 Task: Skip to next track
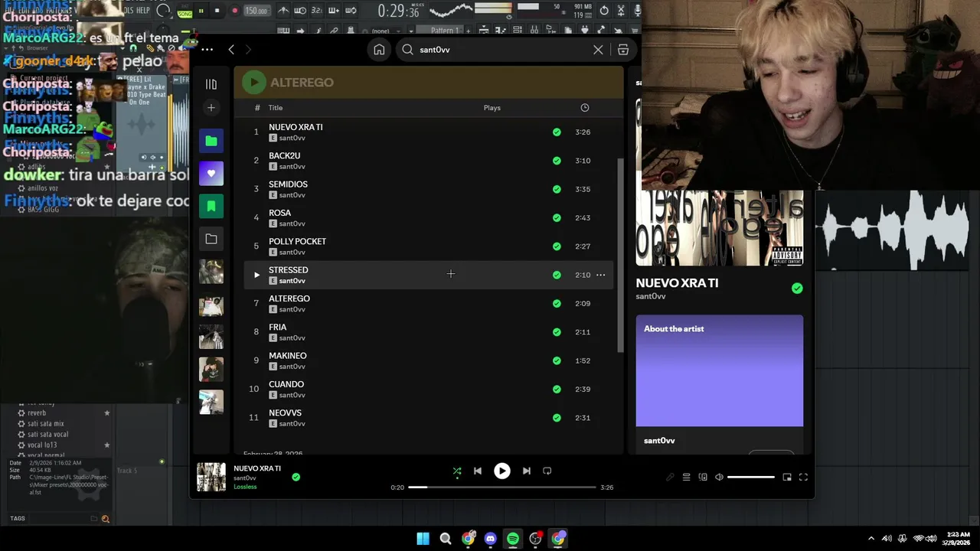pos(526,471)
